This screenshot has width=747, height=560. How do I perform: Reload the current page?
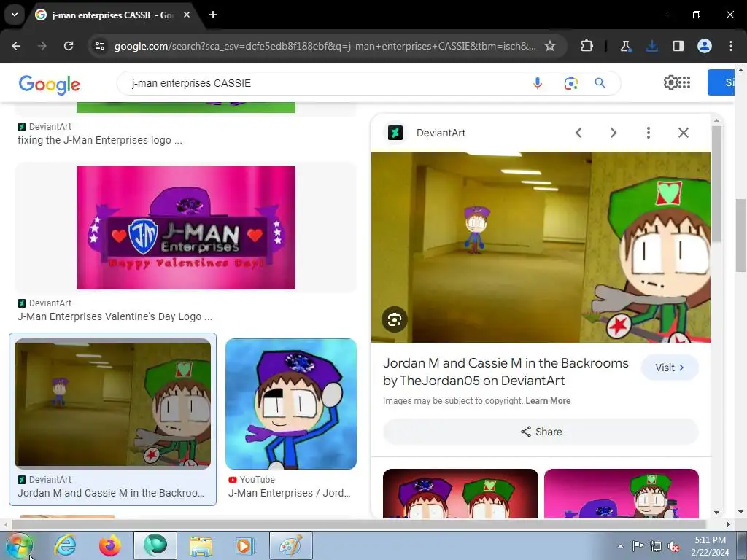(x=69, y=46)
